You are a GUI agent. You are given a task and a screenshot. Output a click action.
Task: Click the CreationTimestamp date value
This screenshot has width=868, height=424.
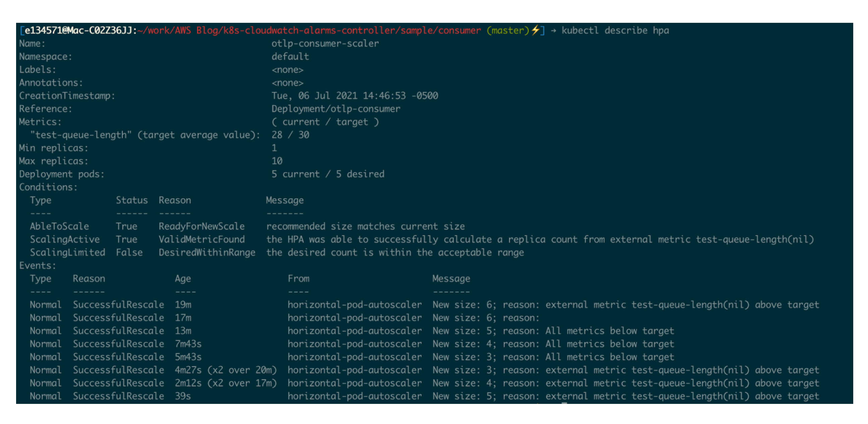pos(355,96)
